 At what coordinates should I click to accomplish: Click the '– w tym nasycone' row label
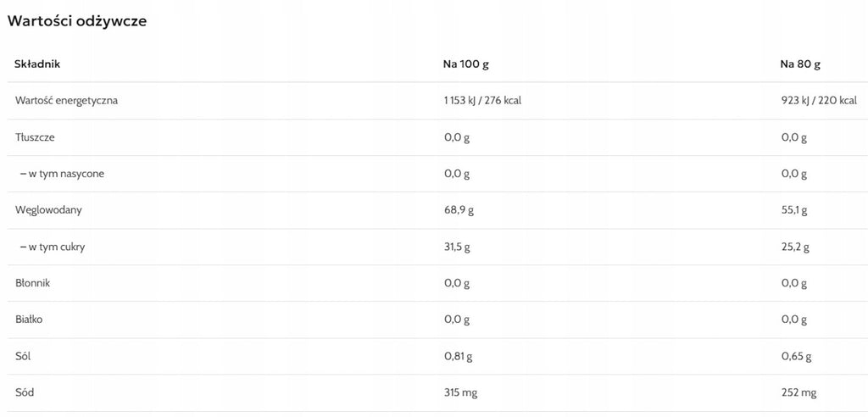62,174
